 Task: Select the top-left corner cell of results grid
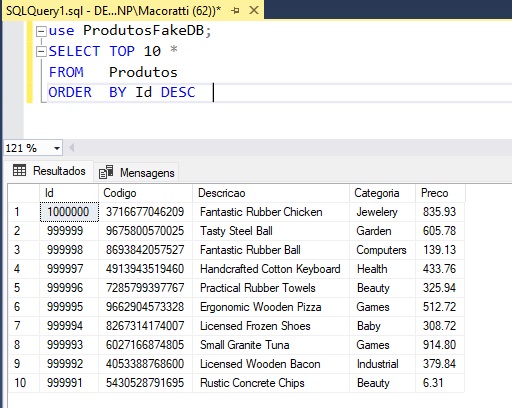pos(24,193)
